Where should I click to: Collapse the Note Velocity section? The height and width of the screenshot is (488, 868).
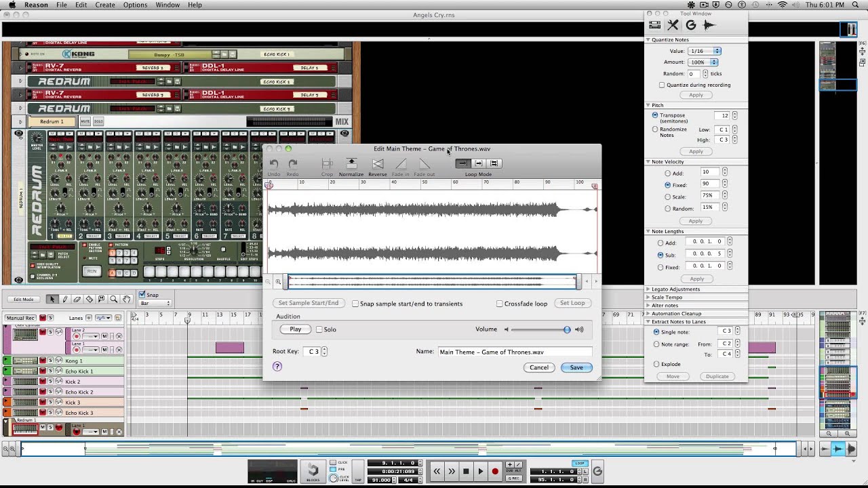point(649,162)
